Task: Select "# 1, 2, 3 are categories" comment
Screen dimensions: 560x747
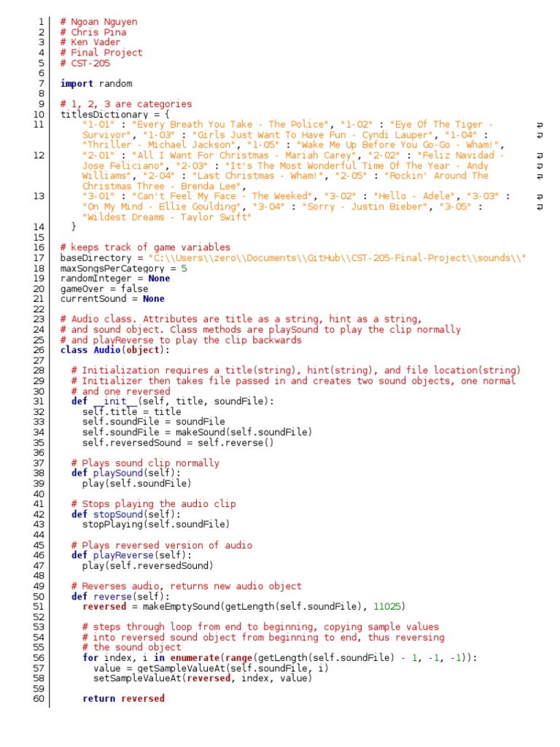Action: click(126, 104)
